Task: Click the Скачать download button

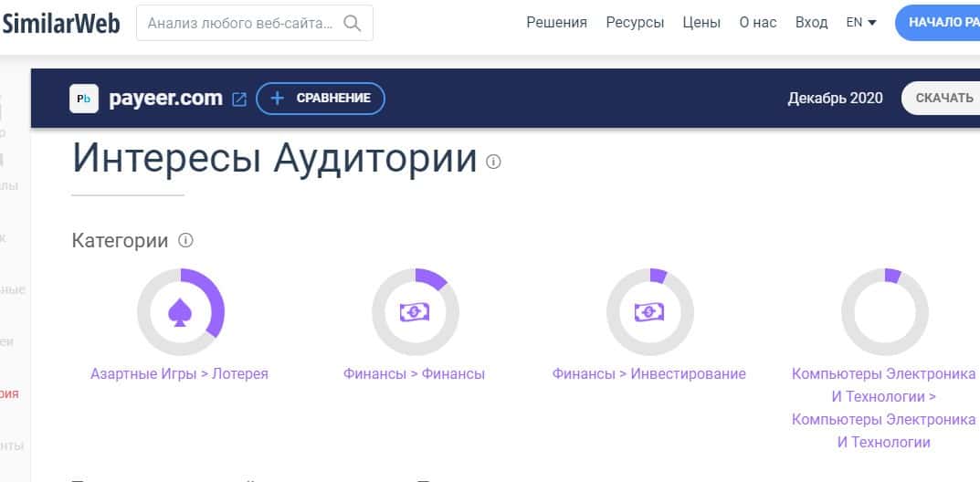Action: coord(942,98)
